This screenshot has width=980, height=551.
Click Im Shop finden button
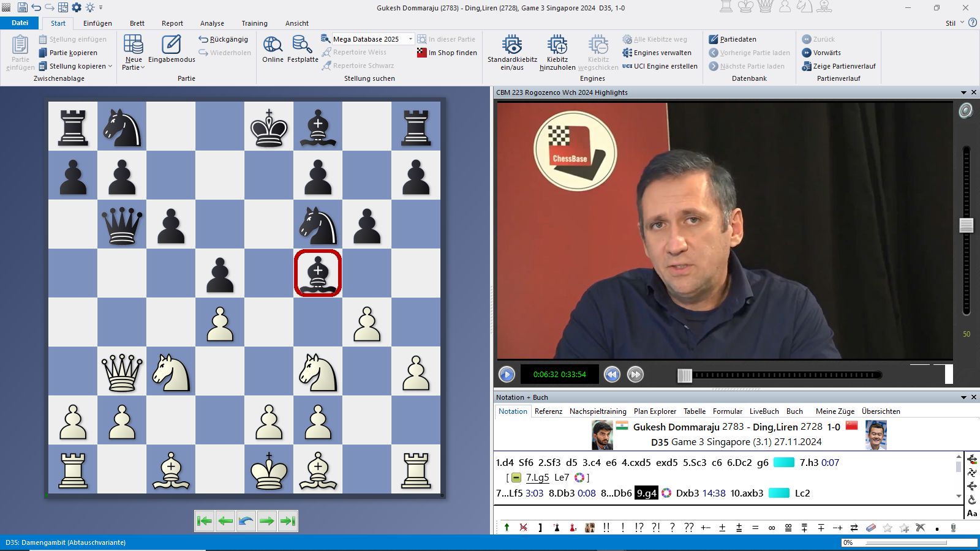click(x=447, y=53)
